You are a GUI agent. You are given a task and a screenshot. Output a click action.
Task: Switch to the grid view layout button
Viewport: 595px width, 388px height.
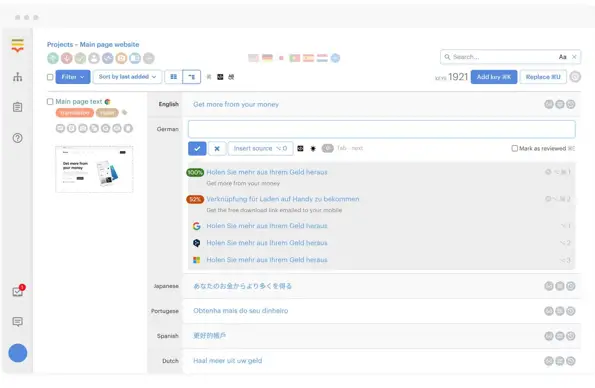point(173,77)
